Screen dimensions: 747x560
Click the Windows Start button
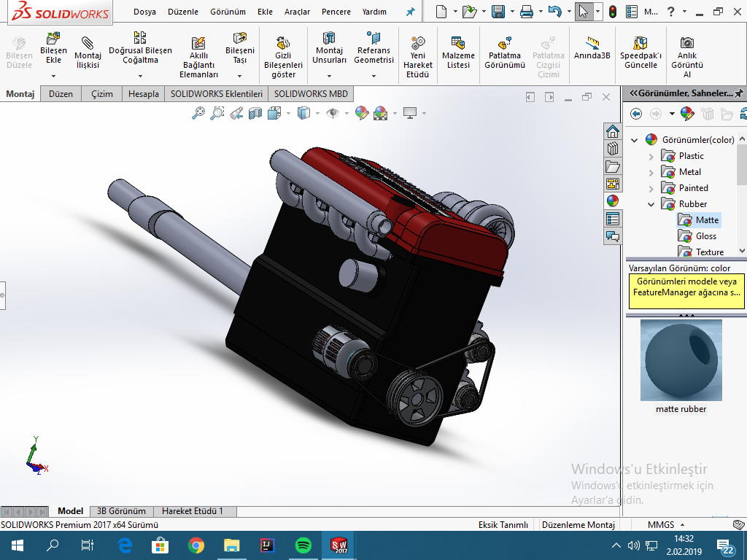(x=18, y=545)
